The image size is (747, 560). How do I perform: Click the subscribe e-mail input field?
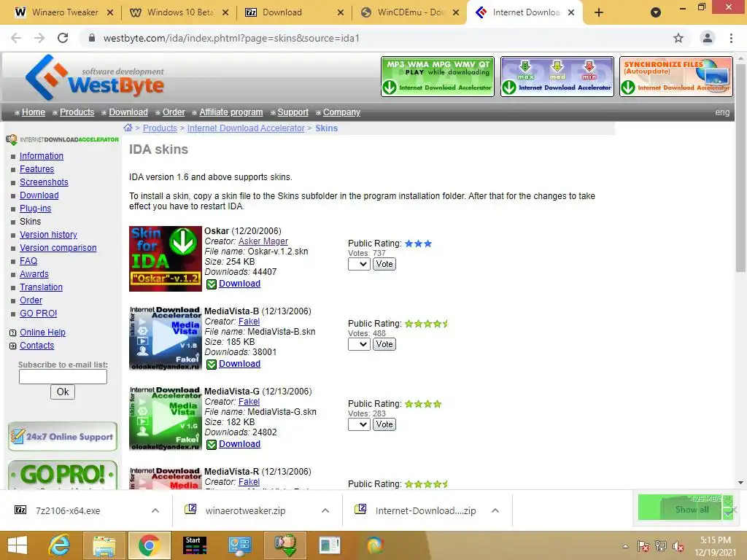63,377
